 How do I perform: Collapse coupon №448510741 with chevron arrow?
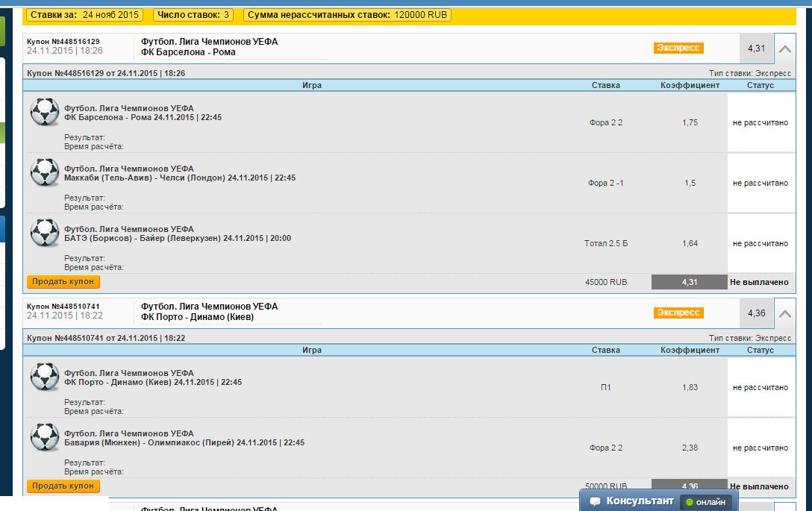(785, 314)
